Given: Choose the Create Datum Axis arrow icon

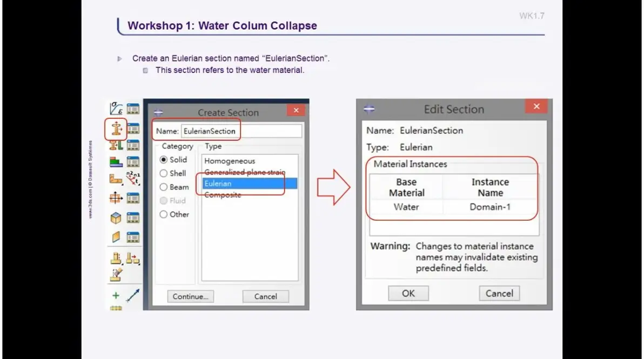Looking at the screenshot, I should (x=133, y=295).
